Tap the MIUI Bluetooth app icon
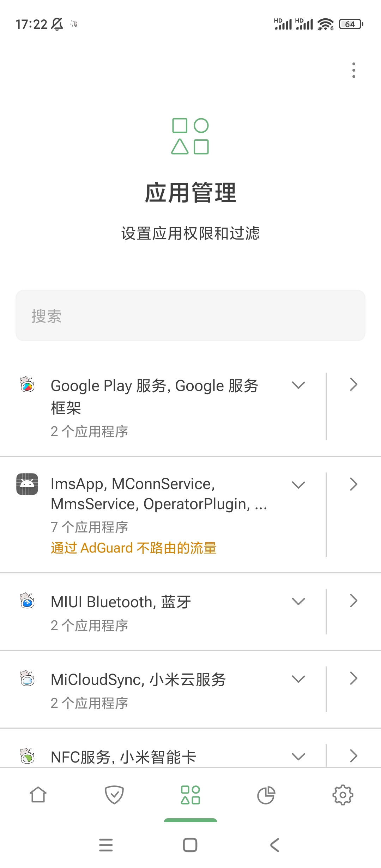Viewport: 381px width, 868px height. (x=27, y=601)
